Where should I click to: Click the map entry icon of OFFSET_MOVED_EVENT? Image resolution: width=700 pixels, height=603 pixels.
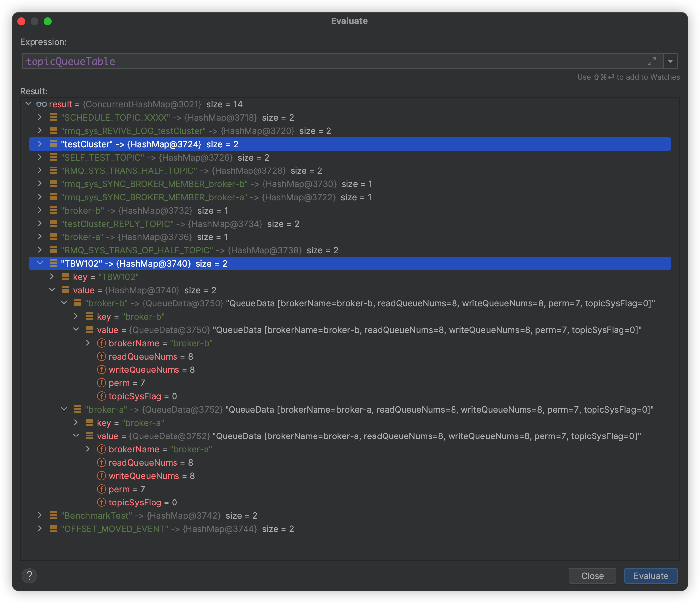point(53,528)
